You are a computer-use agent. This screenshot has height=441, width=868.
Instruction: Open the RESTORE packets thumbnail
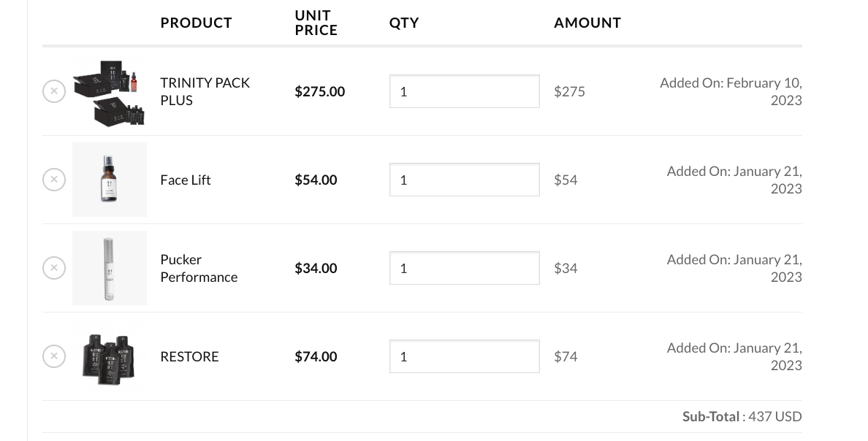point(110,356)
